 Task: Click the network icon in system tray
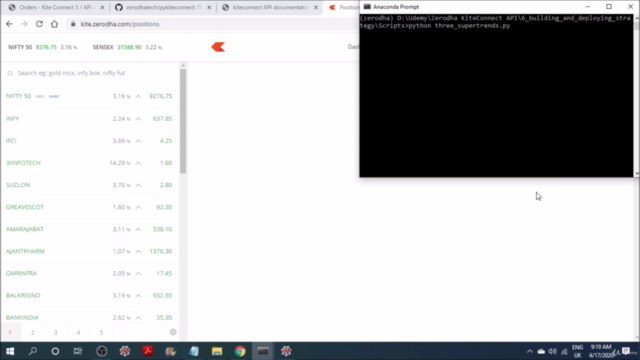pos(564,351)
